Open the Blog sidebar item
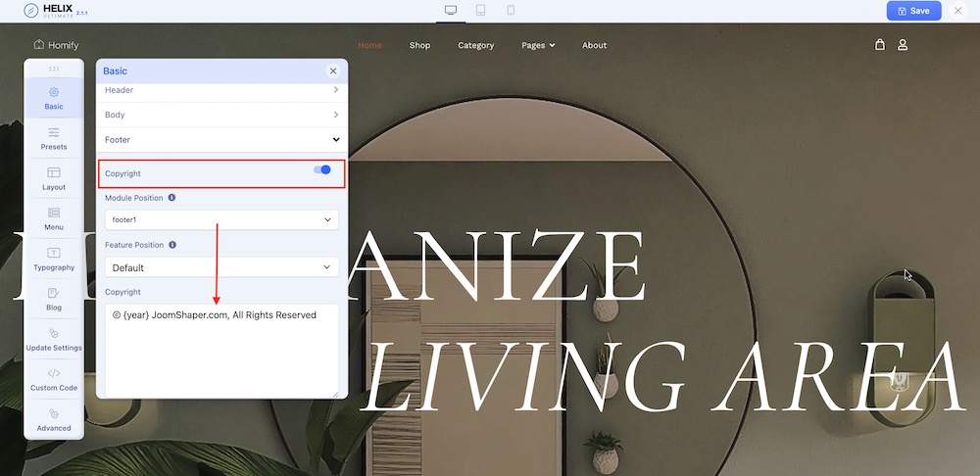The width and height of the screenshot is (980, 476). tap(54, 300)
